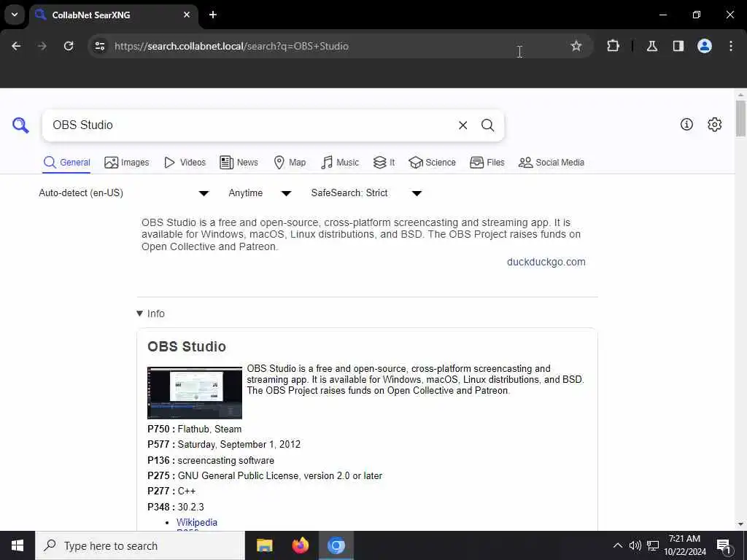
Task: Switch to Map search tab
Action: pyautogui.click(x=290, y=163)
